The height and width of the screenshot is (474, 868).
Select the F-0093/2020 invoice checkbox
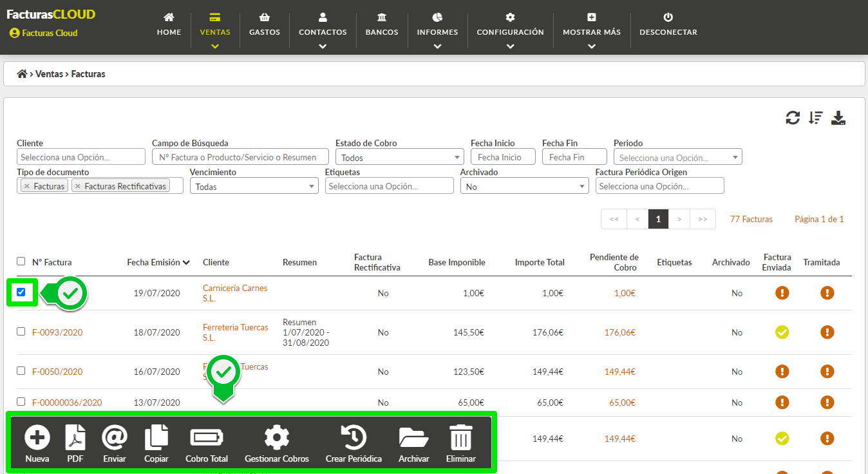[21, 332]
